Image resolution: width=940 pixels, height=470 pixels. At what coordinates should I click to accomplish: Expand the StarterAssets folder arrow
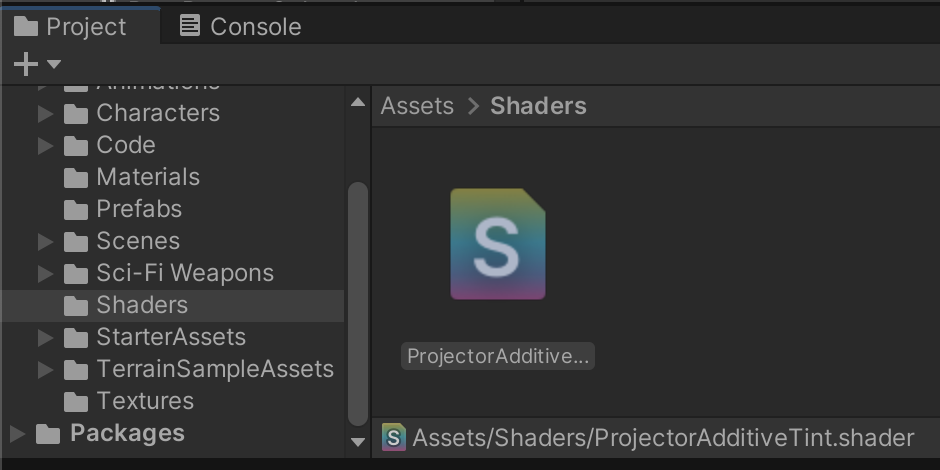45,338
